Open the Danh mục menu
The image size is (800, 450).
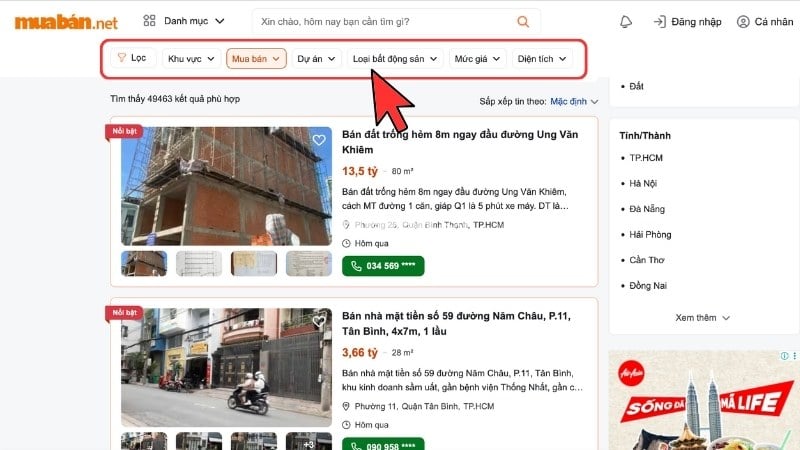coord(184,21)
